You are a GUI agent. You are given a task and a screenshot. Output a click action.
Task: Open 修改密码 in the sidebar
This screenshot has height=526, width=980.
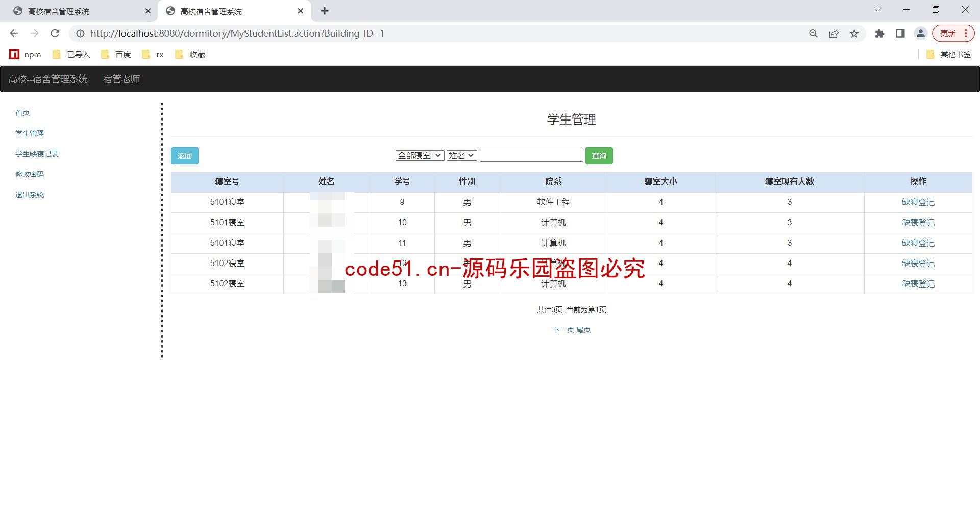[30, 174]
